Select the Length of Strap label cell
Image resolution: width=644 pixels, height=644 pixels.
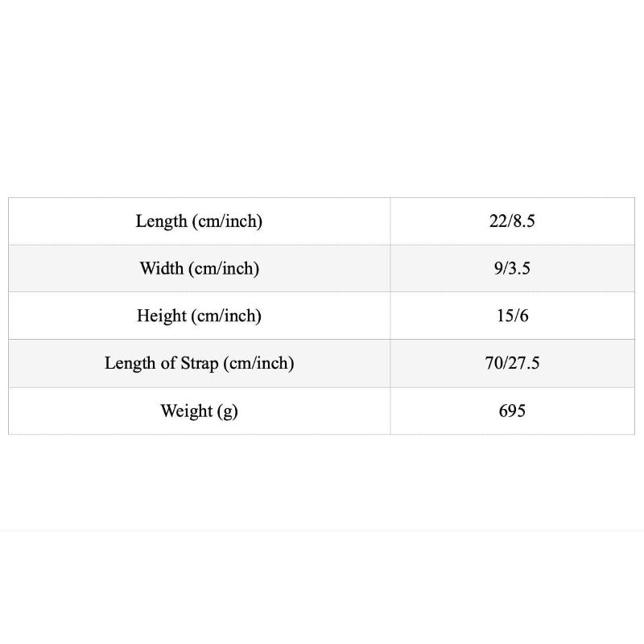(199, 364)
